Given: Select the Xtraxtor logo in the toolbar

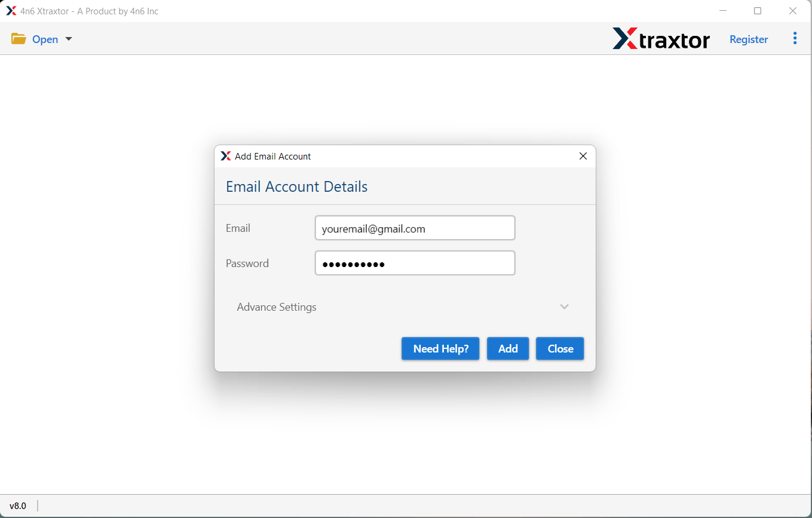Looking at the screenshot, I should pyautogui.click(x=661, y=38).
